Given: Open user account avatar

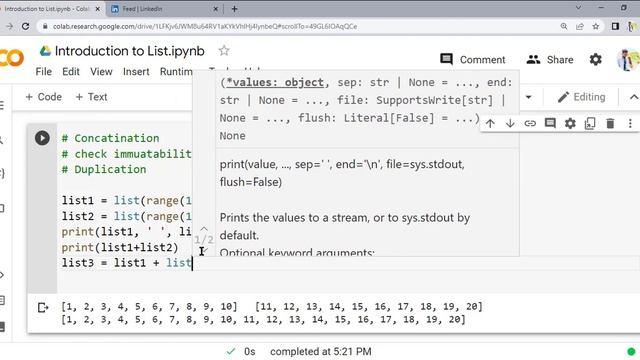Looking at the screenshot, I should pyautogui.click(x=628, y=60).
